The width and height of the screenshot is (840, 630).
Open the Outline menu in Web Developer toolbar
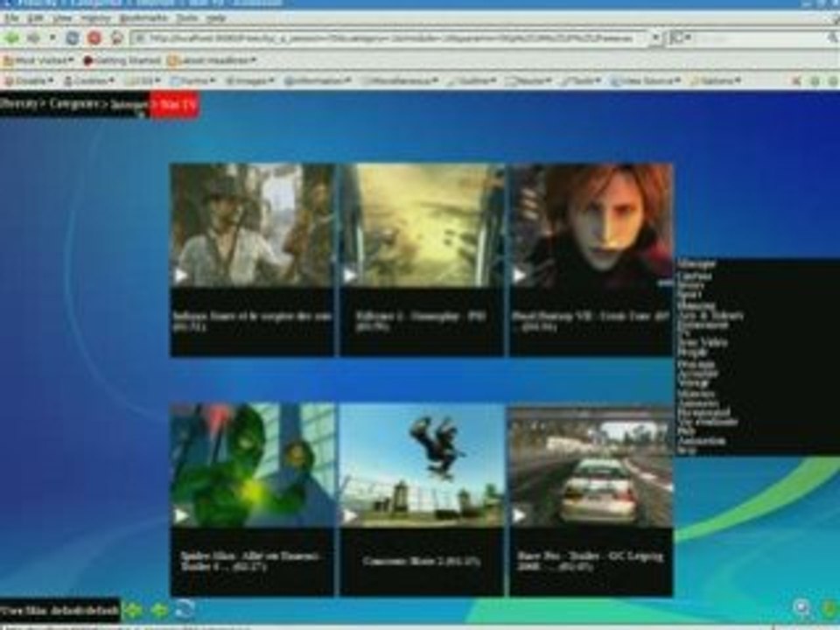(x=472, y=80)
